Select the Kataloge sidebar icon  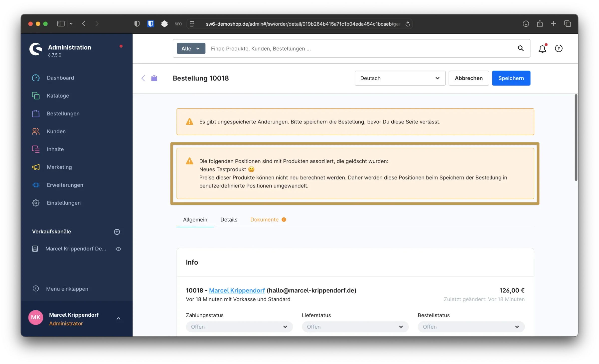click(x=36, y=95)
